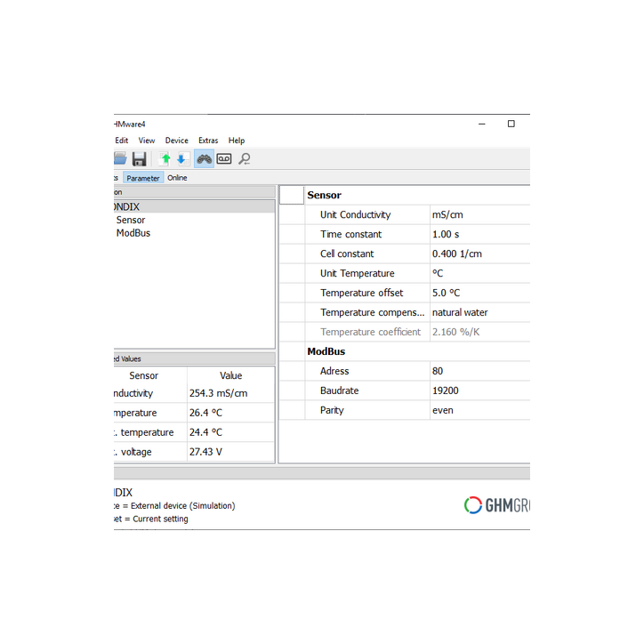The image size is (644, 644).
Task: Click the 27.43 V voltage value
Action: [x=205, y=452]
